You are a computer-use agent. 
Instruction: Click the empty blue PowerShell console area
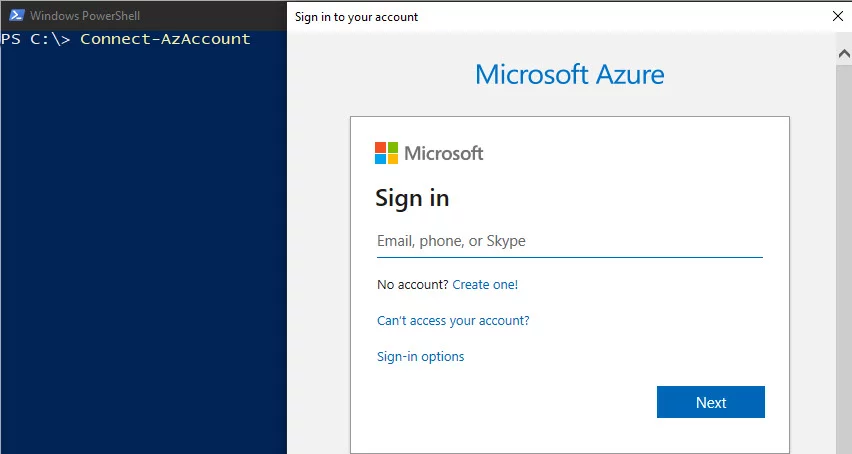[143, 250]
